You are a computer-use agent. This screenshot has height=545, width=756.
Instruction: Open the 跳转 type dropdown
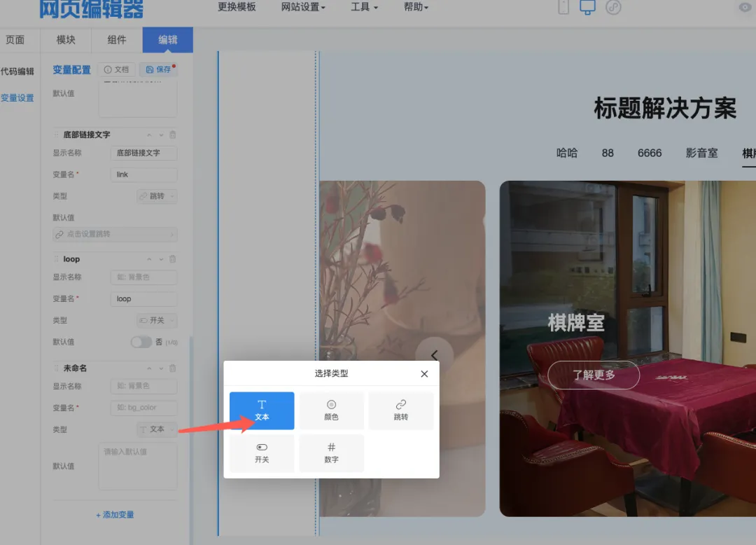click(157, 196)
